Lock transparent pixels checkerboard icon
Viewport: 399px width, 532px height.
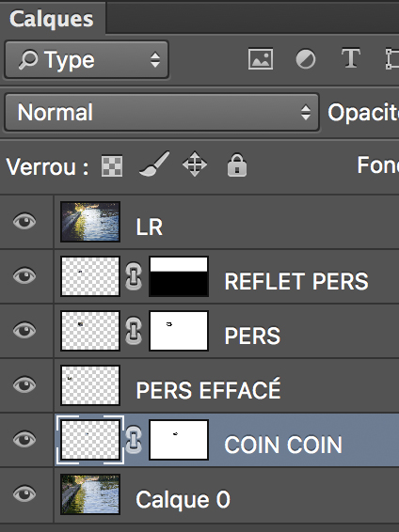[112, 166]
